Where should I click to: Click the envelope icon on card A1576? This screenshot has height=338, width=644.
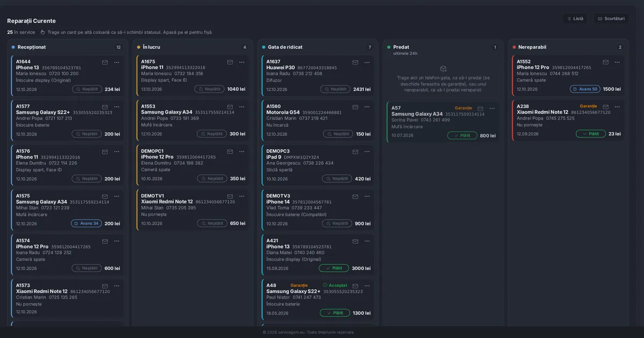(x=105, y=152)
